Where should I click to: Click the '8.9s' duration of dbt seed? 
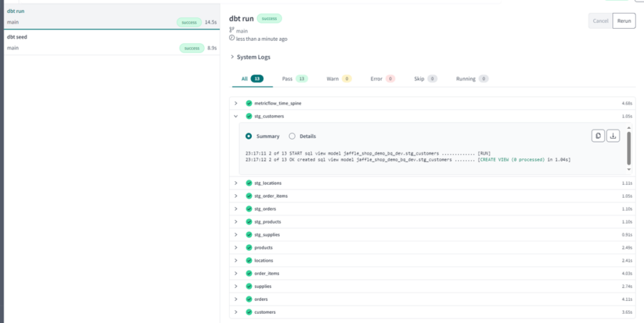(212, 48)
